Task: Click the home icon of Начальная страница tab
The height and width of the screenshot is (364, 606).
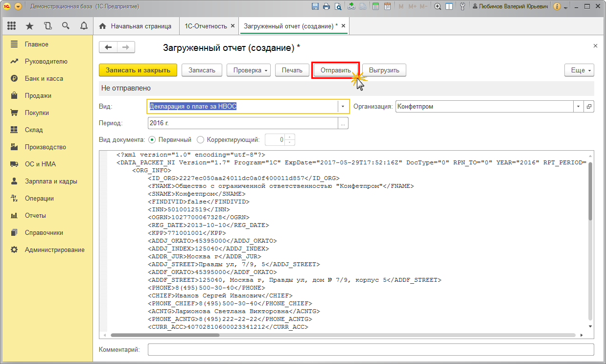Action: point(103,26)
